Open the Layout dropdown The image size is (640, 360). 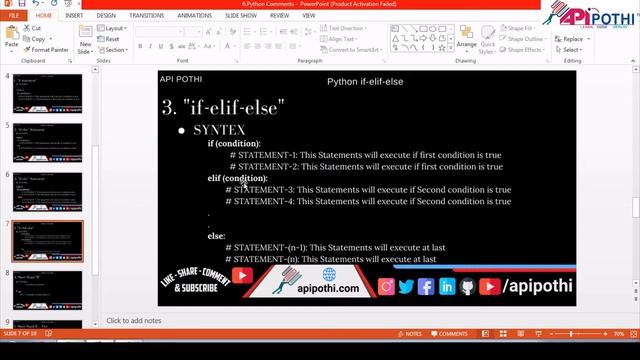click(x=112, y=28)
